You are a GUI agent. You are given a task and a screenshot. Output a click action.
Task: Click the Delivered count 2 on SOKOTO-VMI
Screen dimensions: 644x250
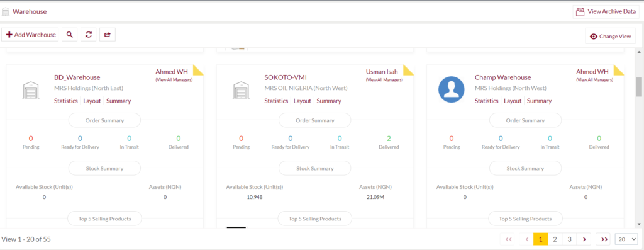coord(389,139)
